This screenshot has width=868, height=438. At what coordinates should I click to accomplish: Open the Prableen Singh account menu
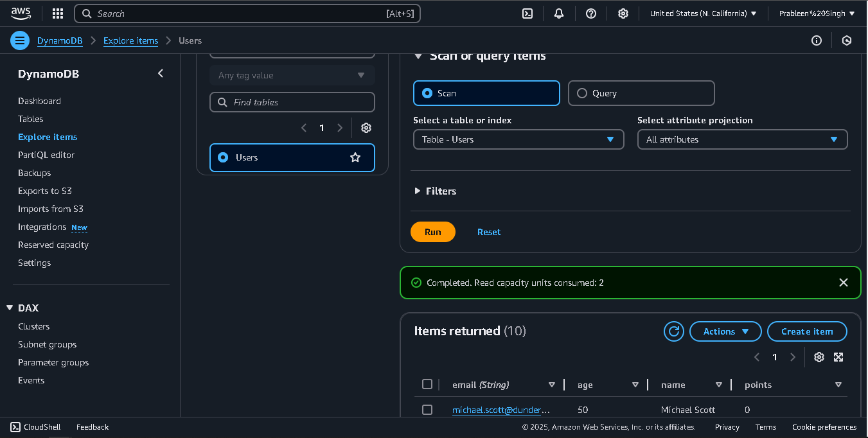(817, 13)
